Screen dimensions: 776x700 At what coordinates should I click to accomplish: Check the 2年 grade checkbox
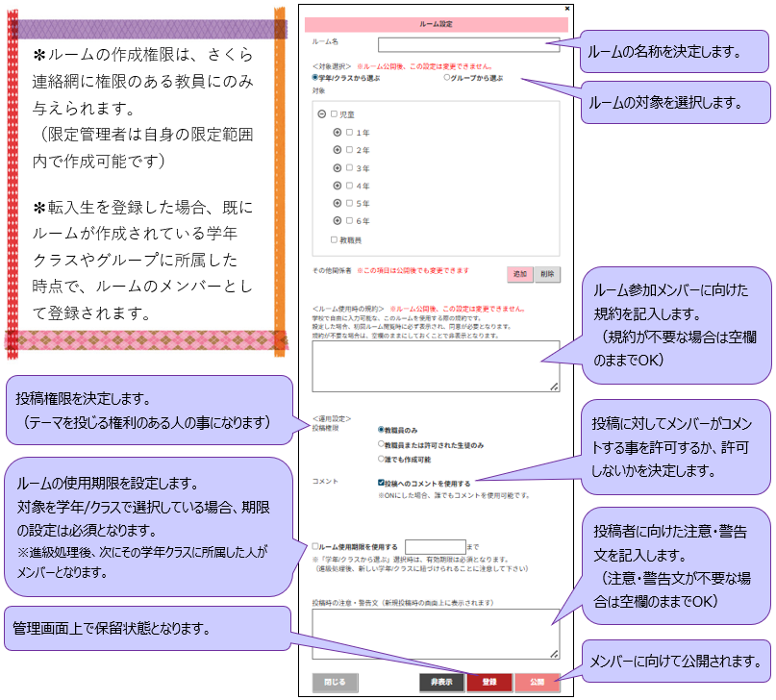pyautogui.click(x=351, y=150)
